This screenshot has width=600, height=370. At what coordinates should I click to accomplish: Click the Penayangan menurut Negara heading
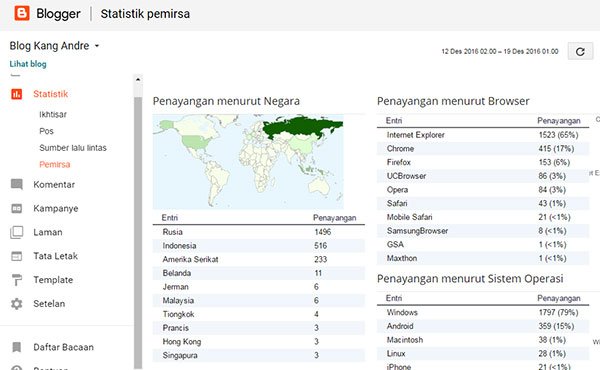tap(226, 101)
